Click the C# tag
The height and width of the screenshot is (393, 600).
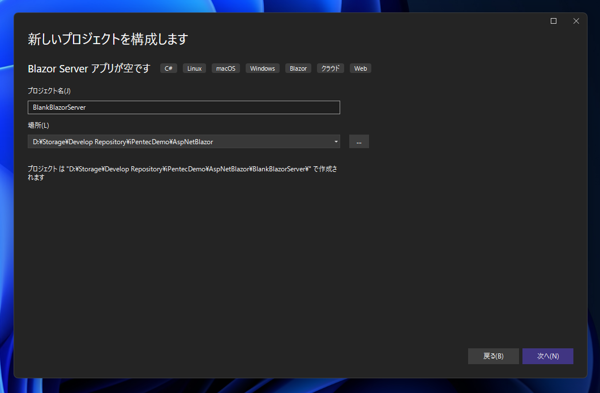coord(168,68)
